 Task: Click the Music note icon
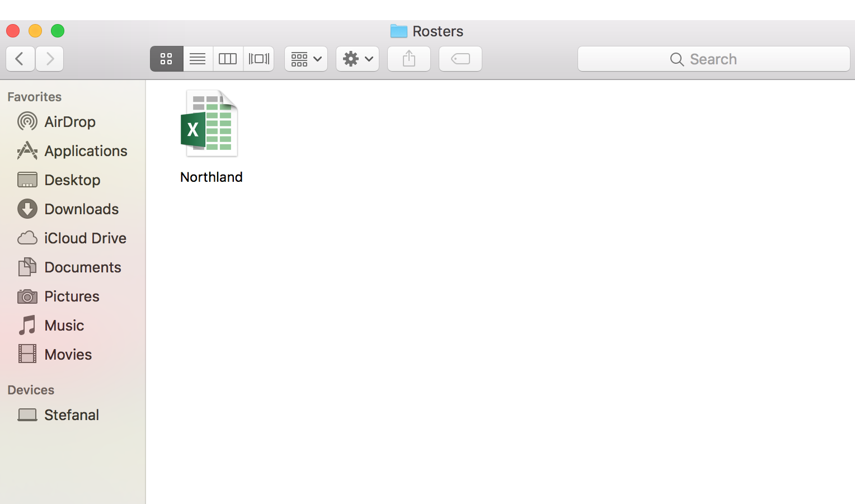(27, 325)
